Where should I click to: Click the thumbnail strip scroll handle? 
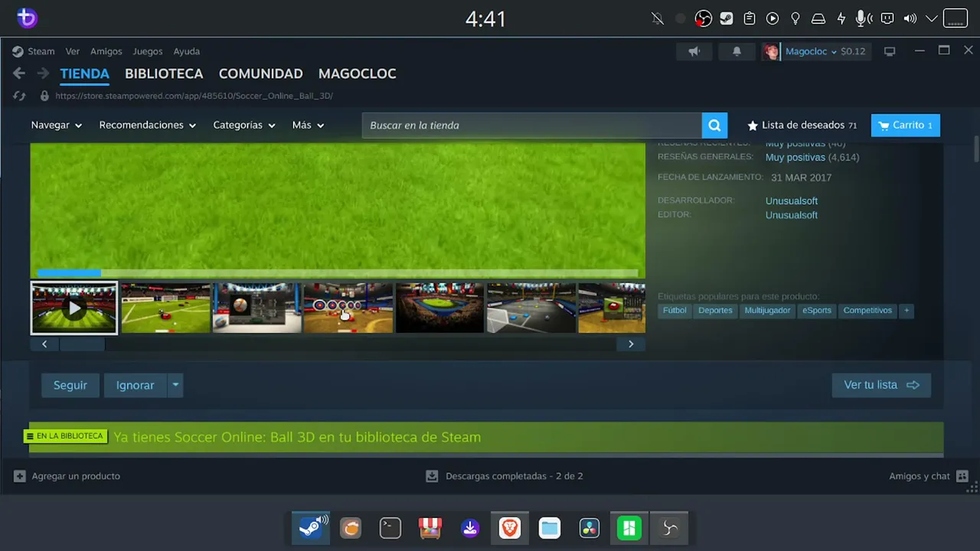(x=82, y=344)
